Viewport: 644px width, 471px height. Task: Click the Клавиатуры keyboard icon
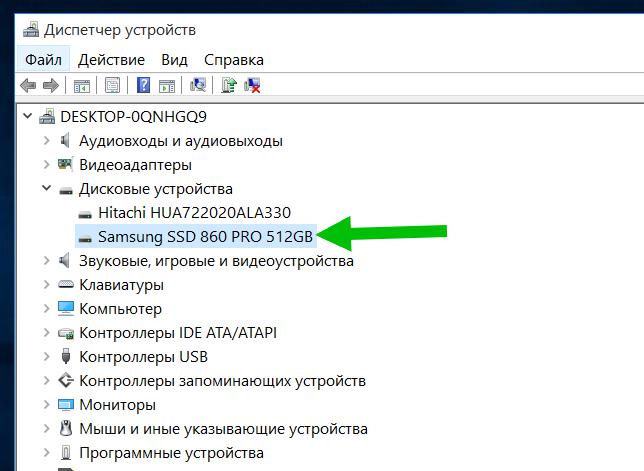tap(66, 284)
